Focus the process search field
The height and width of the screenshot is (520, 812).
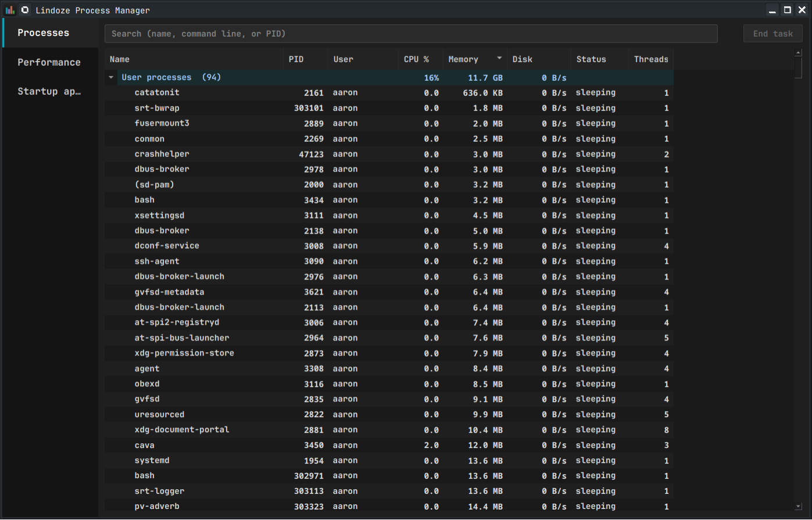coord(411,34)
